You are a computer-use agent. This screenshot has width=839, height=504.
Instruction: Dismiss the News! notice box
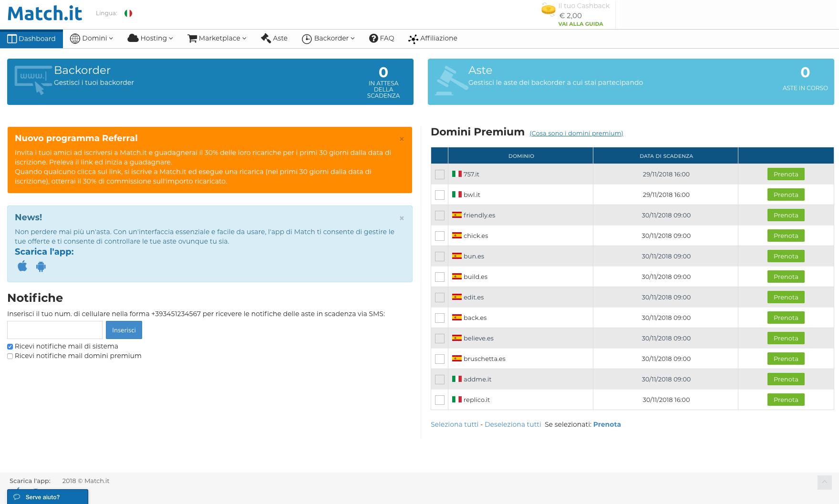(x=402, y=218)
